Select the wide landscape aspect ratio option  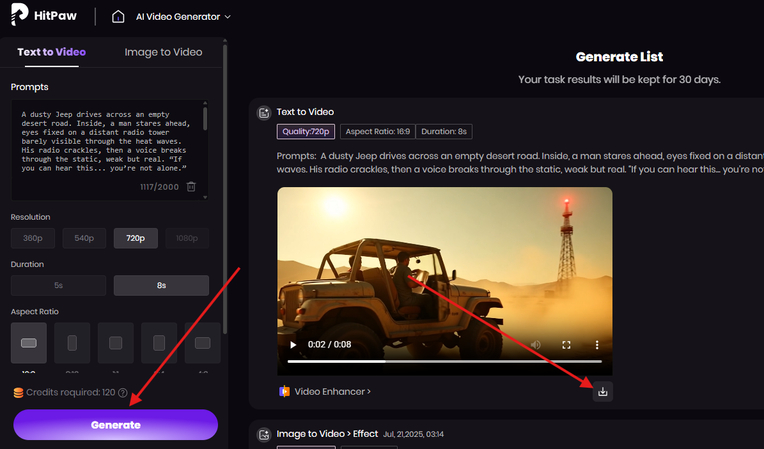coord(29,343)
